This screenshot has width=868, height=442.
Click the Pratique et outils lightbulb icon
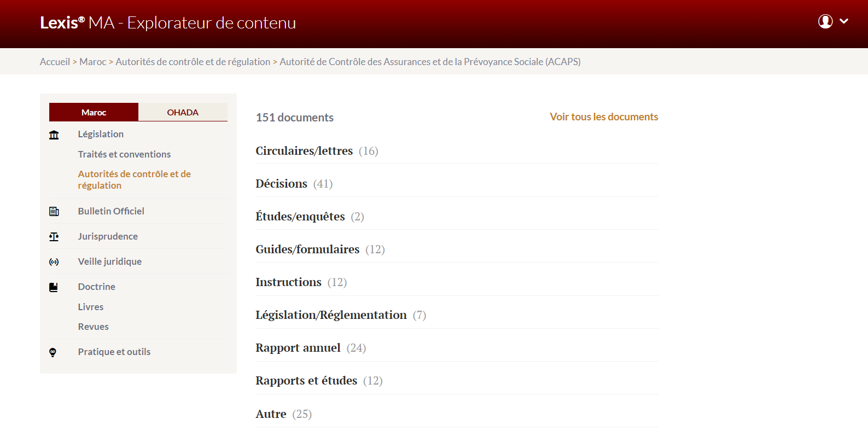point(53,352)
